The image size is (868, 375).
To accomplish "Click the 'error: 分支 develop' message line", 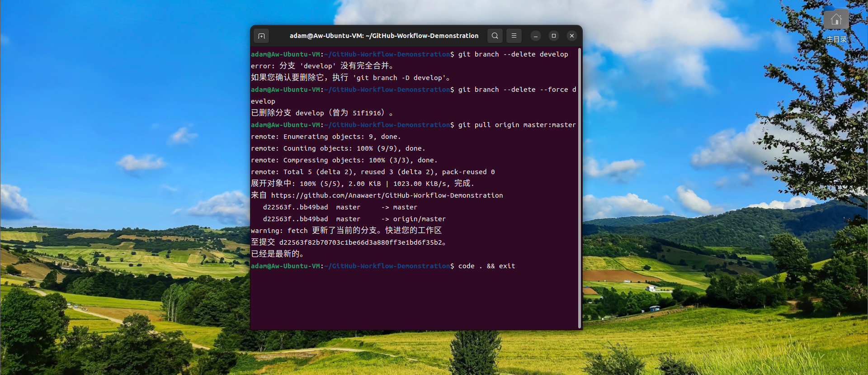I will (322, 66).
